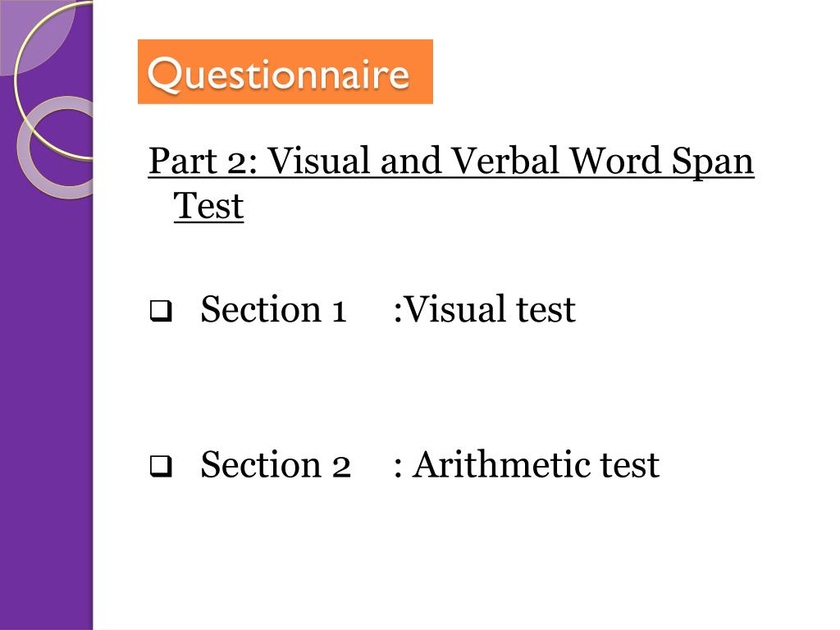The width and height of the screenshot is (840, 630).
Task: Tick the square bullet beside Section 1
Action: [x=161, y=311]
